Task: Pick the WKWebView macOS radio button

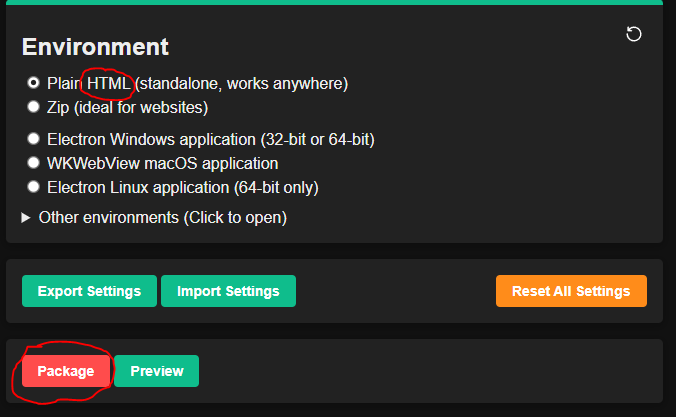Action: (33, 163)
